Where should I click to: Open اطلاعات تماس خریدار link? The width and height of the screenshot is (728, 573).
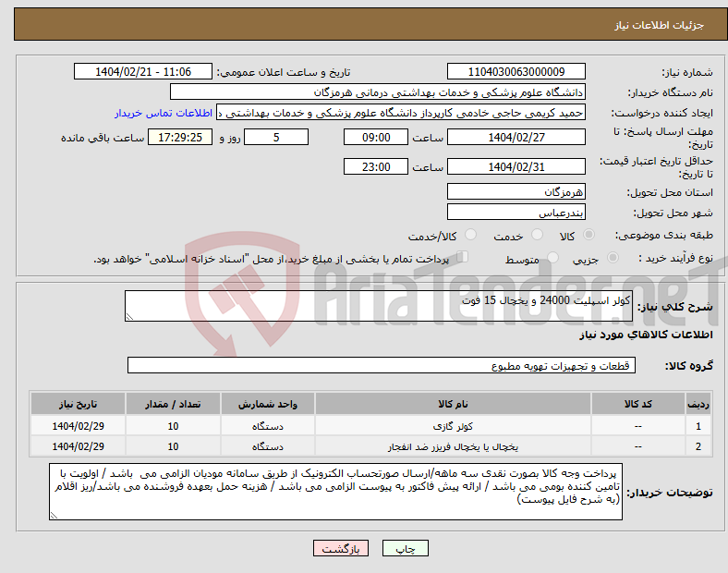pyautogui.click(x=164, y=113)
